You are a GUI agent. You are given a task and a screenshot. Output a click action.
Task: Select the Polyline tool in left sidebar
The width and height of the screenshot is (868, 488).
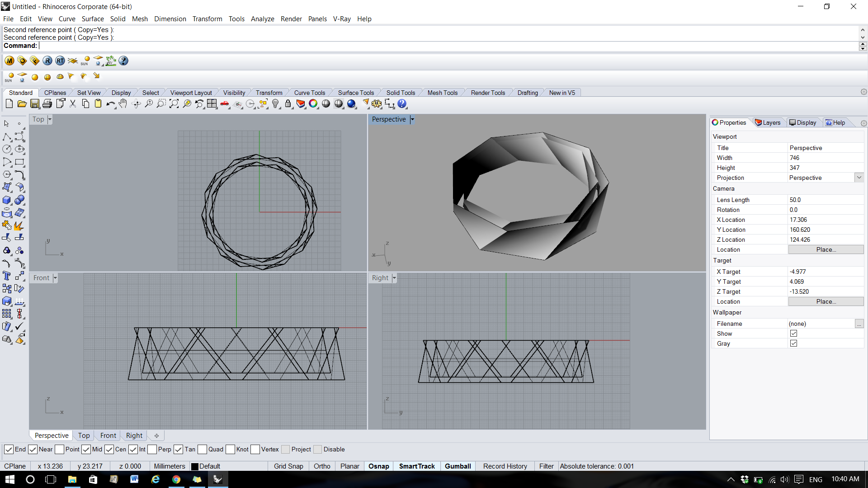pyautogui.click(x=7, y=136)
